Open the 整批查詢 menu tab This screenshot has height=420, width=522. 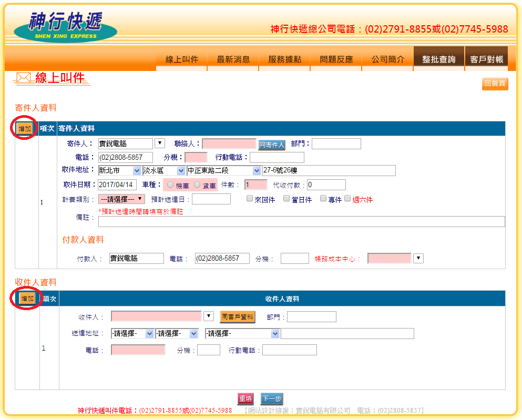tap(438, 59)
